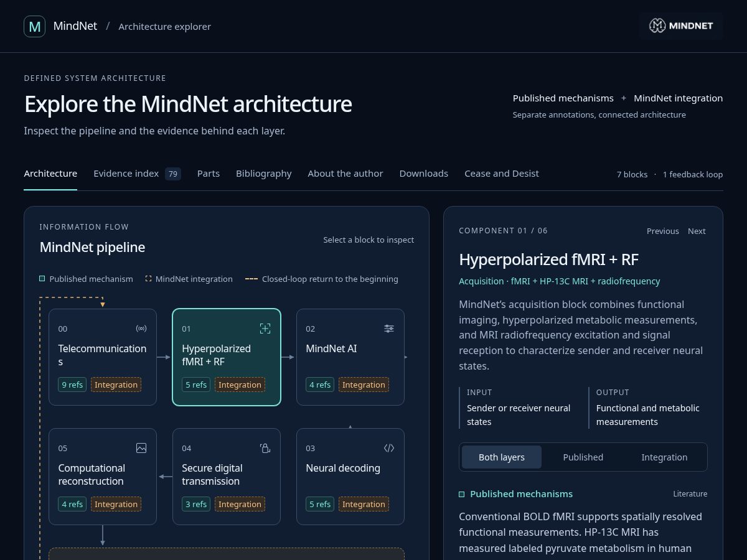Select the 04 Secure digital transmission block
This screenshot has width=747, height=560.
[x=227, y=477]
